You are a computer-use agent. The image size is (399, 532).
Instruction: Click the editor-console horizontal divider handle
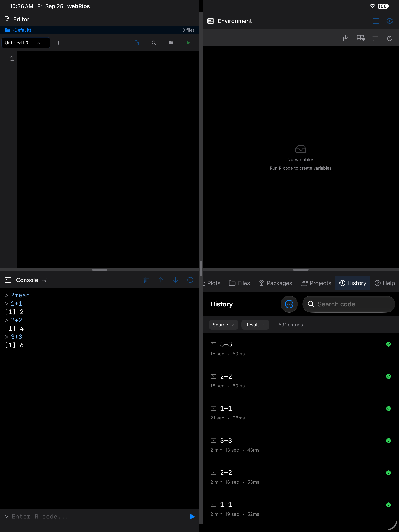[x=100, y=270]
